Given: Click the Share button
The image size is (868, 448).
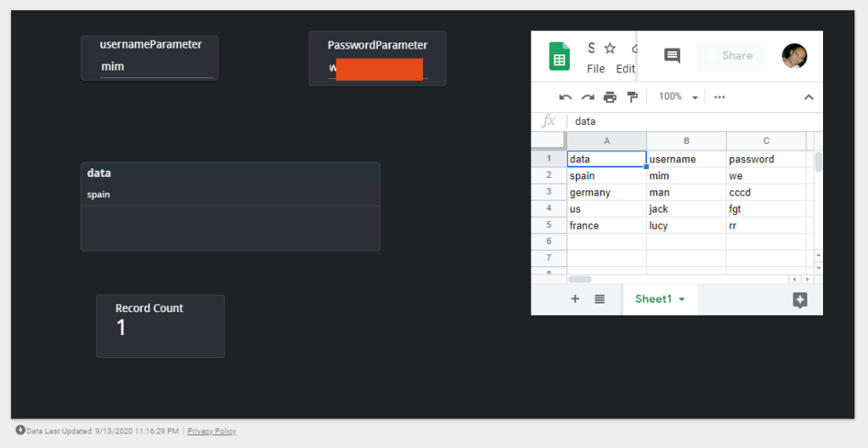Looking at the screenshot, I should (x=730, y=56).
